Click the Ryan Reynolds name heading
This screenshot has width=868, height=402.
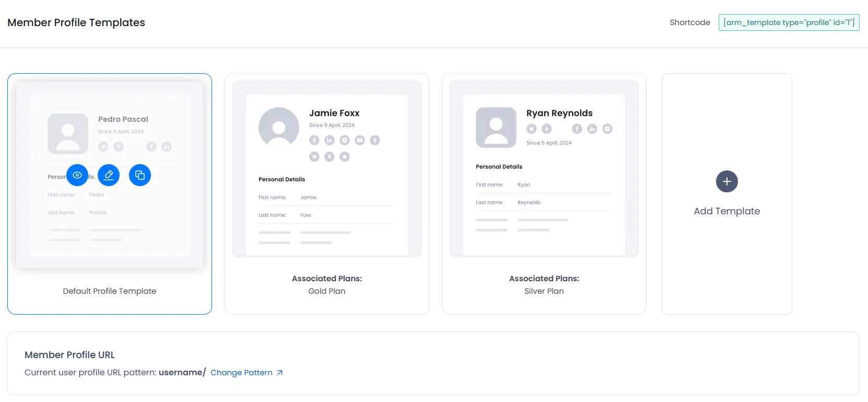(x=559, y=113)
